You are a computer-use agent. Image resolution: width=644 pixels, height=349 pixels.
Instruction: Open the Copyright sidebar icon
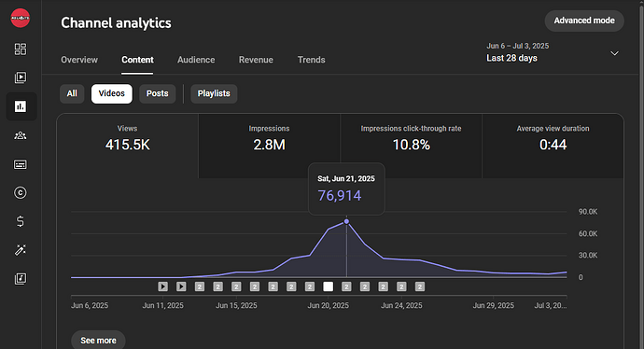click(x=21, y=192)
